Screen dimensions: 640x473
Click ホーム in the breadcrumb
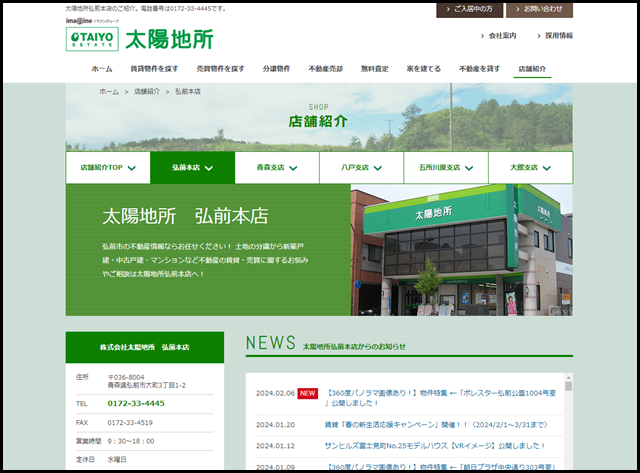pos(109,92)
